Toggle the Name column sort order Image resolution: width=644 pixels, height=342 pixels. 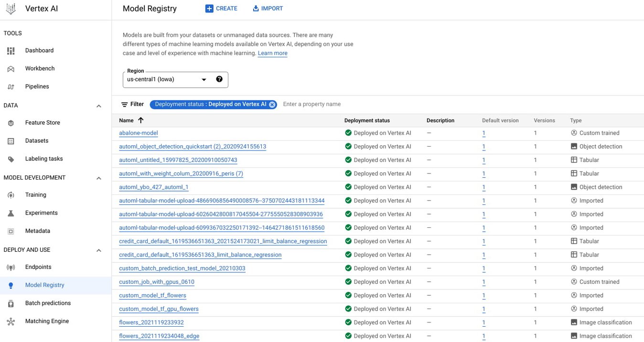pyautogui.click(x=140, y=120)
